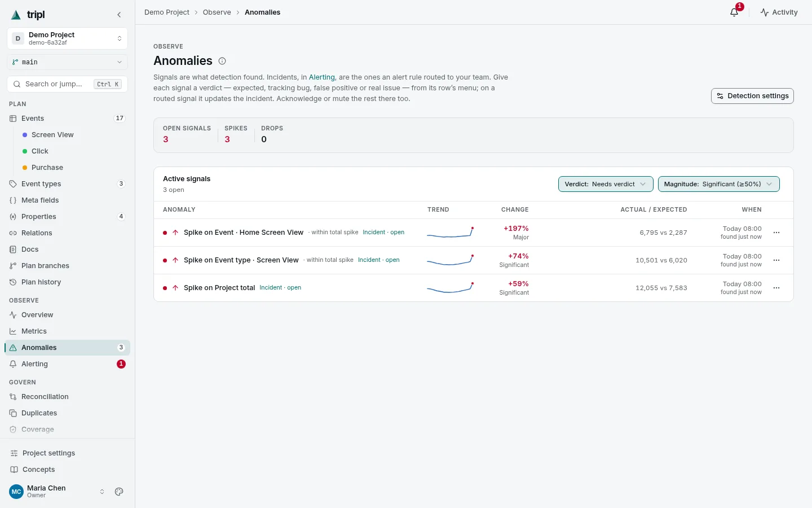Click the Duplicates copy icon
812x508 pixels.
point(13,413)
